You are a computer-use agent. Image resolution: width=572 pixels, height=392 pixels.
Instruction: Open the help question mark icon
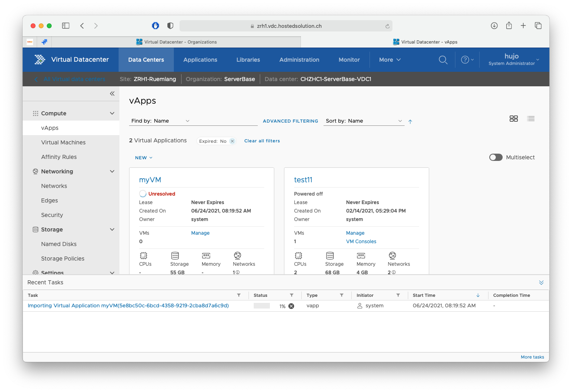(465, 60)
